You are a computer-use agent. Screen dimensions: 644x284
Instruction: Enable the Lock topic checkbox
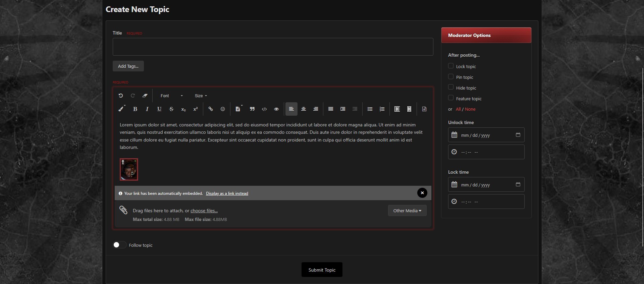pos(451,66)
